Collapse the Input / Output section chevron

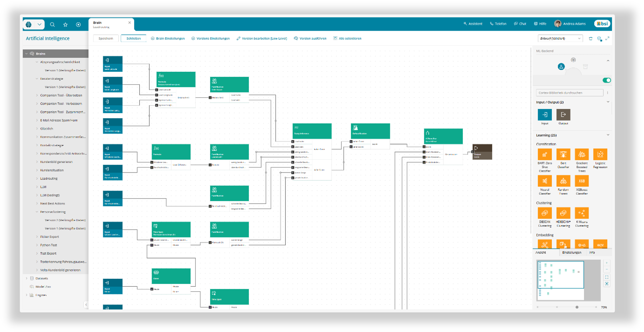coord(608,102)
